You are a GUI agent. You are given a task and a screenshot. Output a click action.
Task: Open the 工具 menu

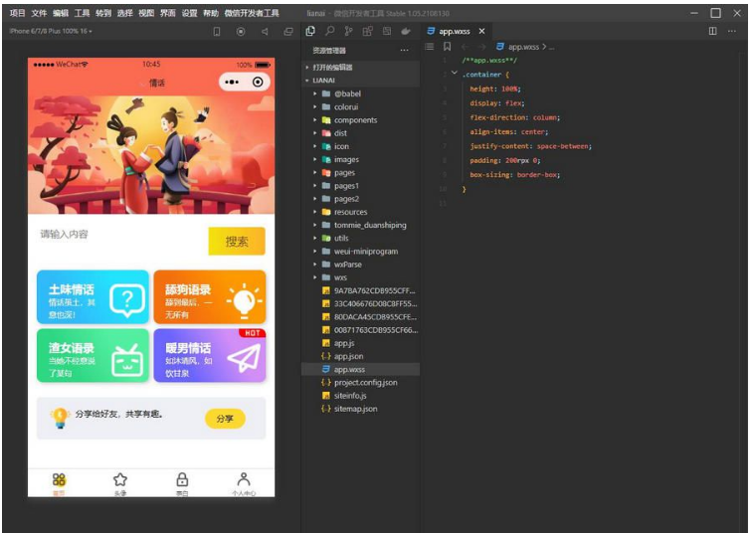[x=82, y=13]
